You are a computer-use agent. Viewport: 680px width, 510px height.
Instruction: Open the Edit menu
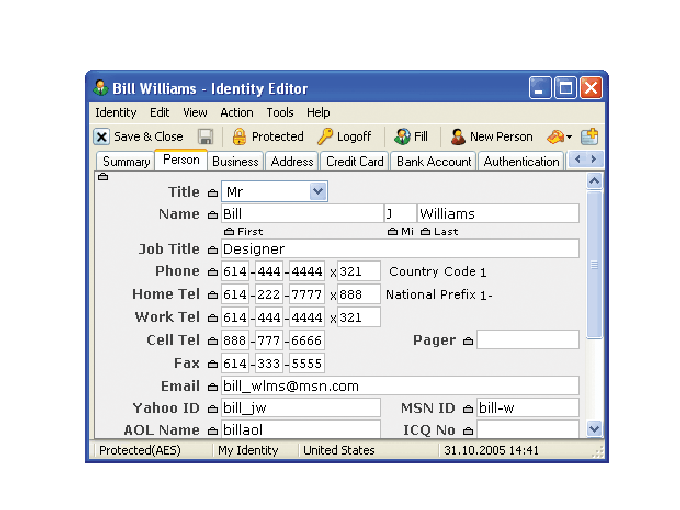click(x=160, y=113)
